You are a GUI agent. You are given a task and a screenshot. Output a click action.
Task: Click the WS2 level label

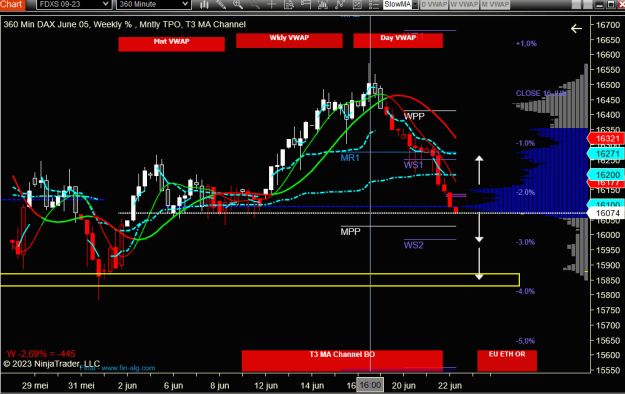click(x=413, y=245)
